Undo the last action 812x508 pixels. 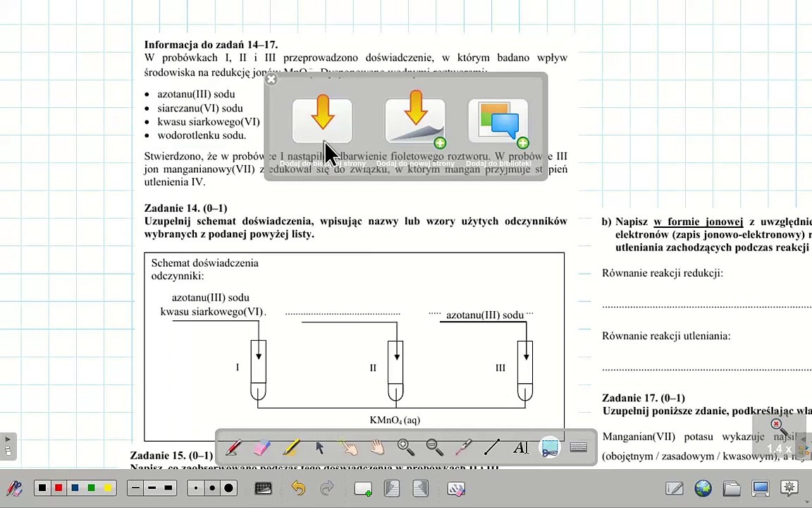(x=297, y=488)
